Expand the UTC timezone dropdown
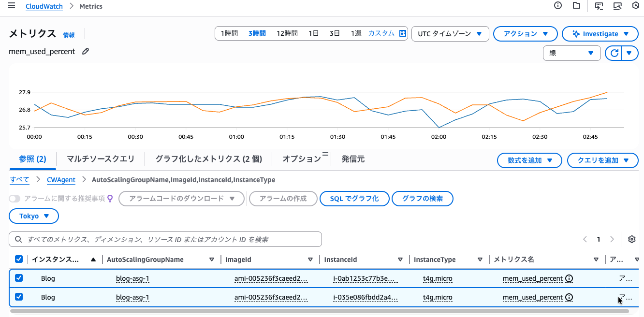644x317 pixels. click(x=450, y=34)
